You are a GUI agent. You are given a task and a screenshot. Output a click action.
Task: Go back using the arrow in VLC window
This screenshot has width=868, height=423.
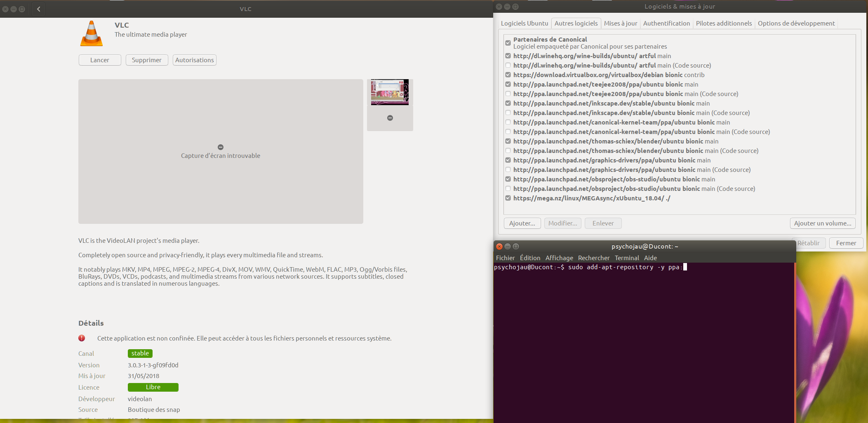(38, 9)
